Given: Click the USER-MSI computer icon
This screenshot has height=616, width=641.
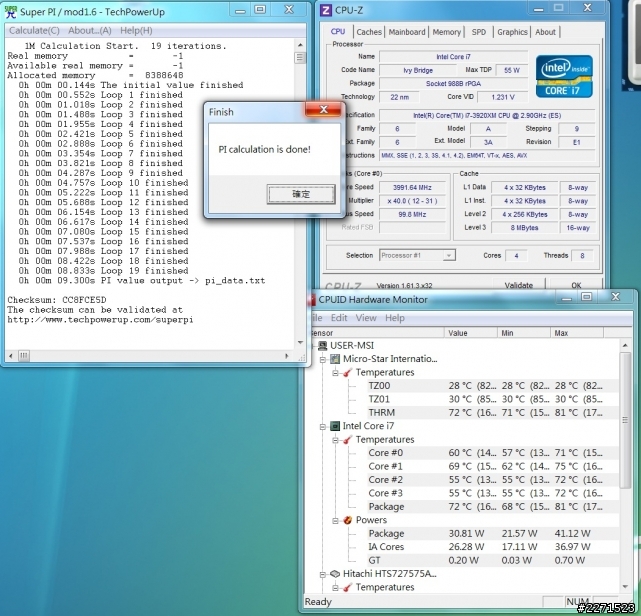Looking at the screenshot, I should pyautogui.click(x=320, y=346).
